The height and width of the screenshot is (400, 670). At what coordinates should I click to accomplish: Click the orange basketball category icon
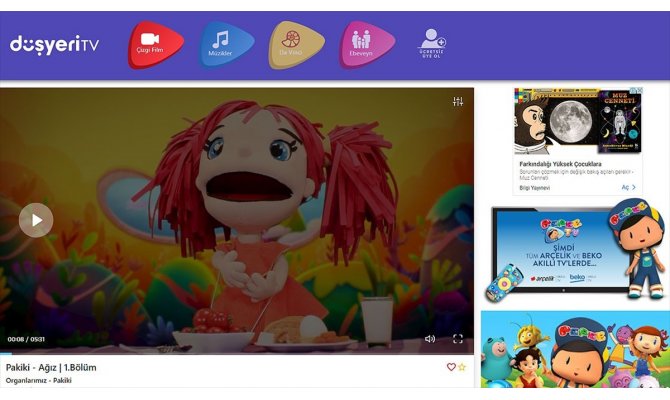[x=297, y=44]
